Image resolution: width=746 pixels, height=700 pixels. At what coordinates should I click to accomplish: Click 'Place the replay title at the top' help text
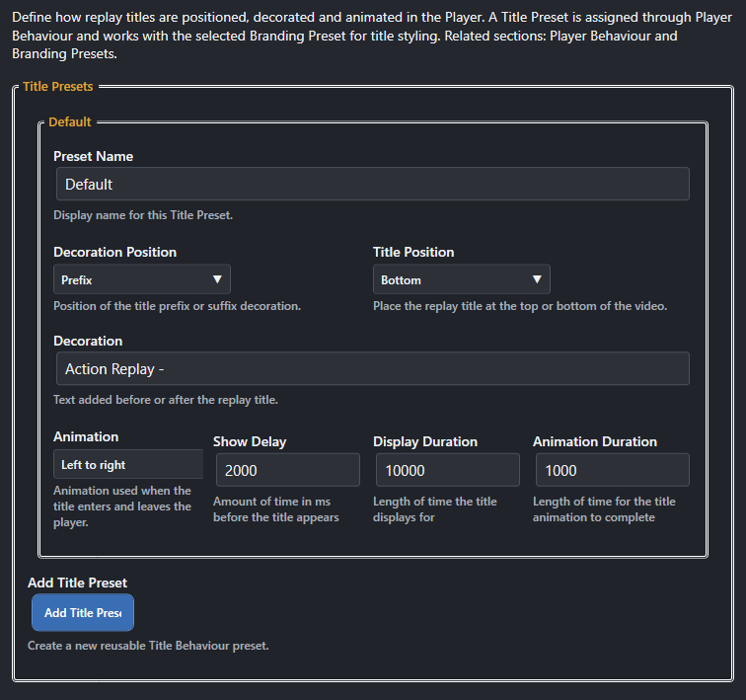coord(520,306)
